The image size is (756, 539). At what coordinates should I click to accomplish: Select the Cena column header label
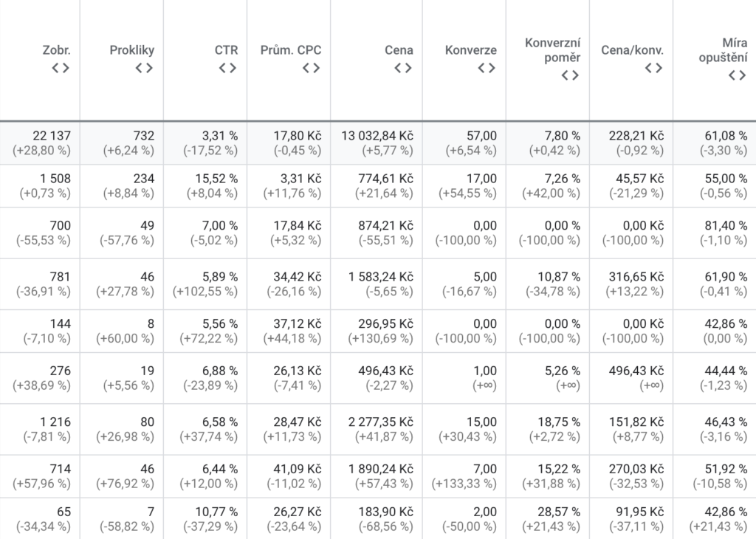[399, 50]
